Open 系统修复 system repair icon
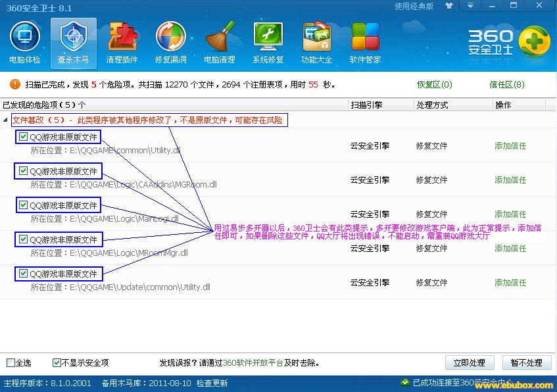Screen dimensions: 557x392 [268, 43]
